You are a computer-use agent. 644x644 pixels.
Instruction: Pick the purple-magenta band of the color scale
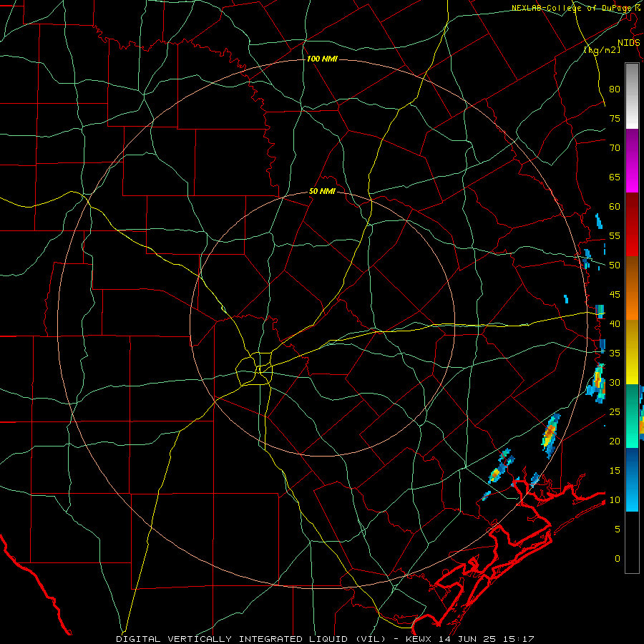632,160
